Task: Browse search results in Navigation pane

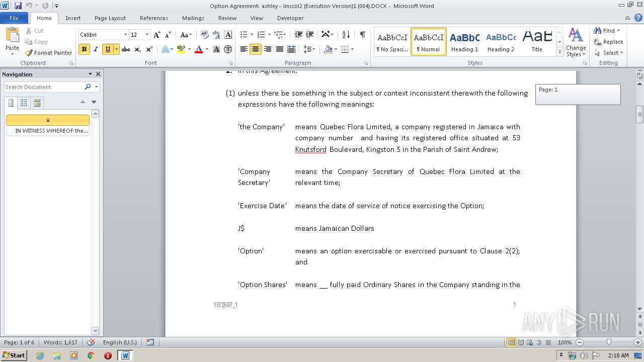Action: [x=37, y=103]
